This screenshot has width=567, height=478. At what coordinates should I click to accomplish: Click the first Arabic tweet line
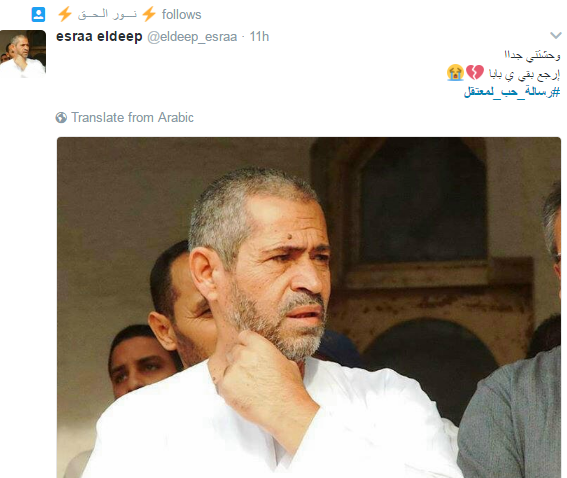(532, 55)
